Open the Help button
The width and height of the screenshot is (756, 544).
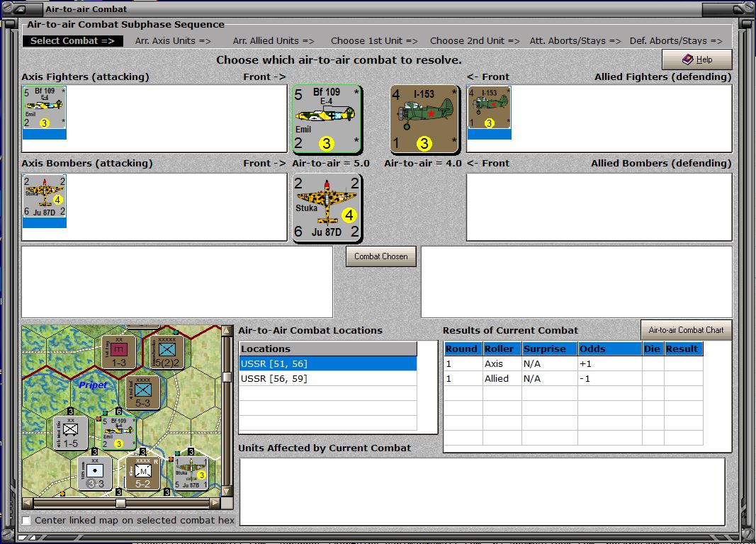pyautogui.click(x=697, y=59)
